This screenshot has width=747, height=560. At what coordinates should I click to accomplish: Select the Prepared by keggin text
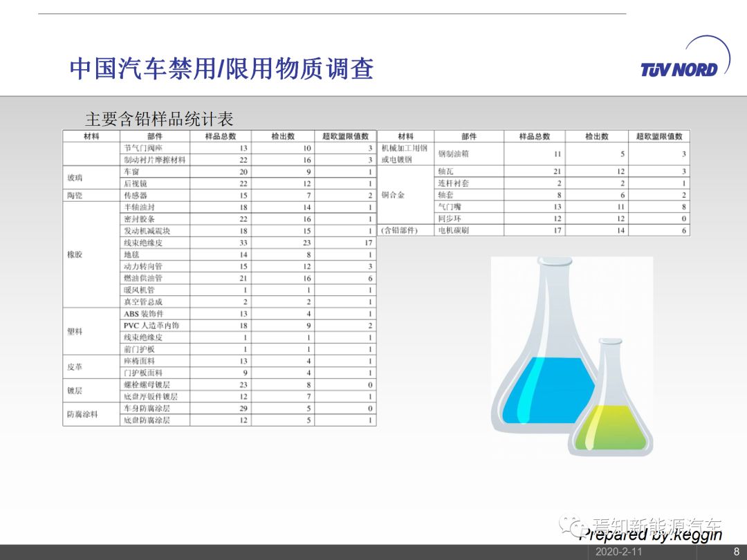[x=650, y=534]
